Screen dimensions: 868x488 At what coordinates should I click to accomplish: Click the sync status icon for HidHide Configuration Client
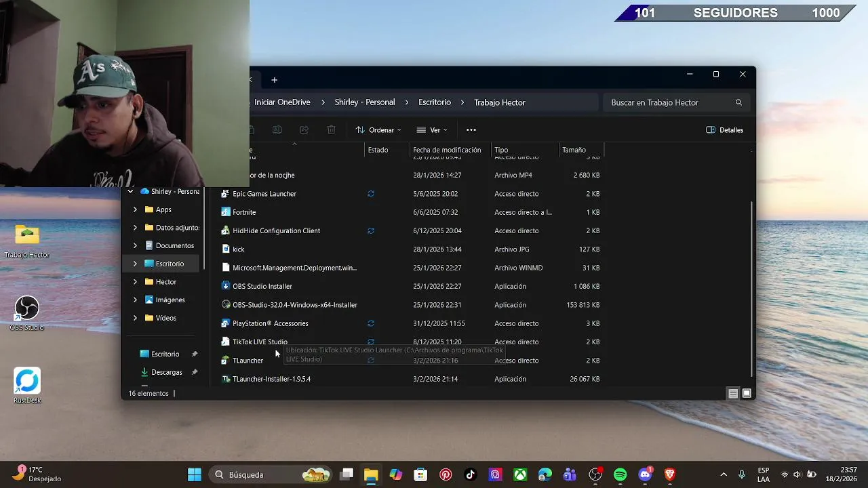(x=371, y=230)
